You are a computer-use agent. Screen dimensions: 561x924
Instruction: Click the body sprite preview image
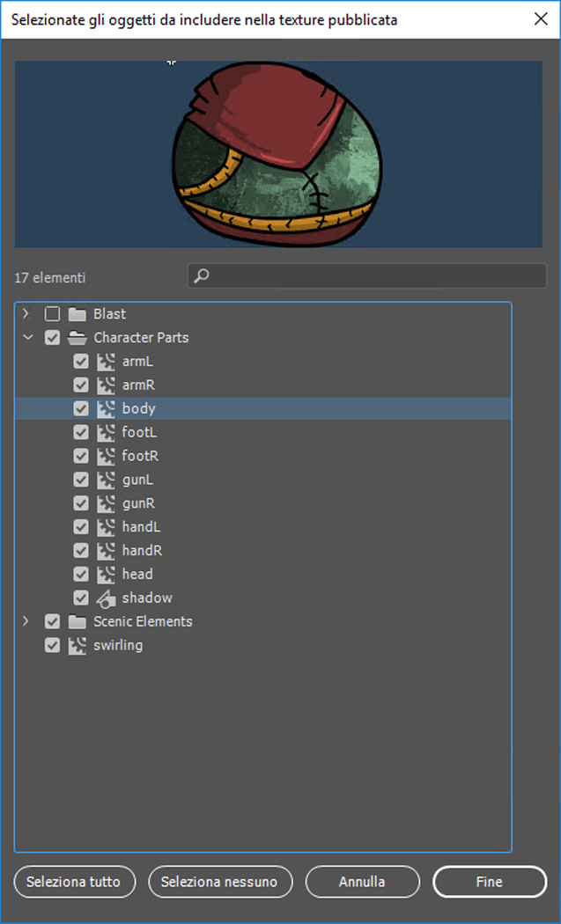pyautogui.click(x=278, y=154)
